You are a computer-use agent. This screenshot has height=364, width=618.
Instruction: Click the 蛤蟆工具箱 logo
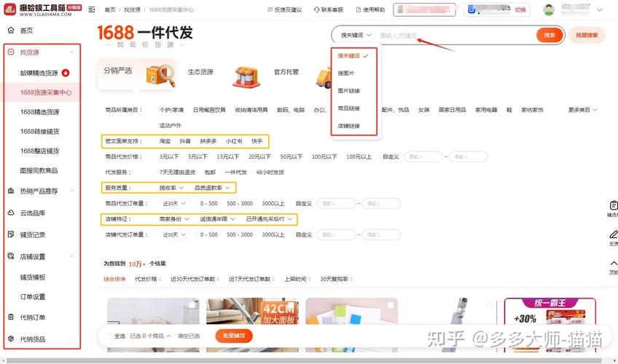point(42,9)
